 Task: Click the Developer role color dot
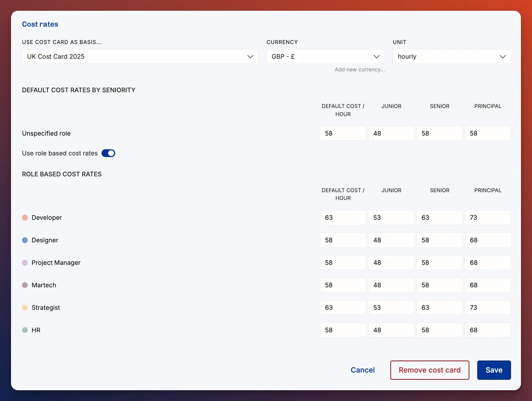coord(25,218)
